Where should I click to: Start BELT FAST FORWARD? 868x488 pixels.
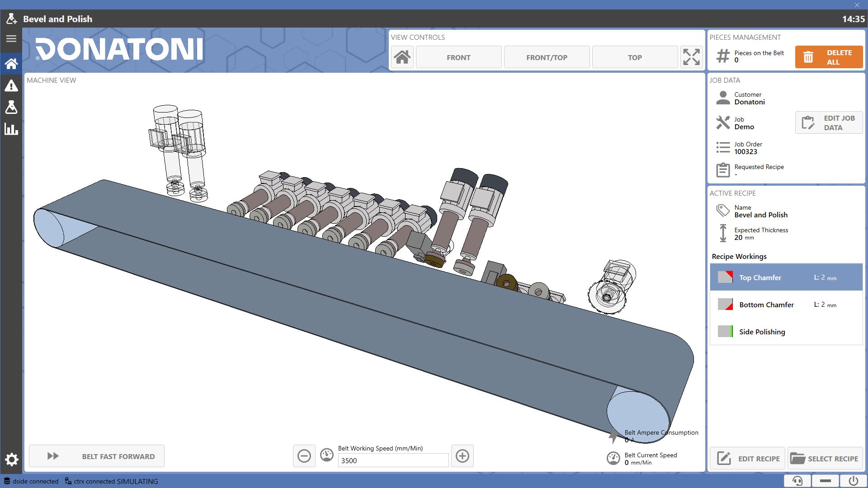click(x=97, y=456)
